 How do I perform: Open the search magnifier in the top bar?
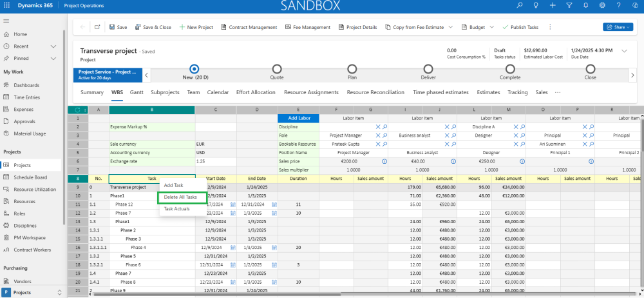pos(520,5)
